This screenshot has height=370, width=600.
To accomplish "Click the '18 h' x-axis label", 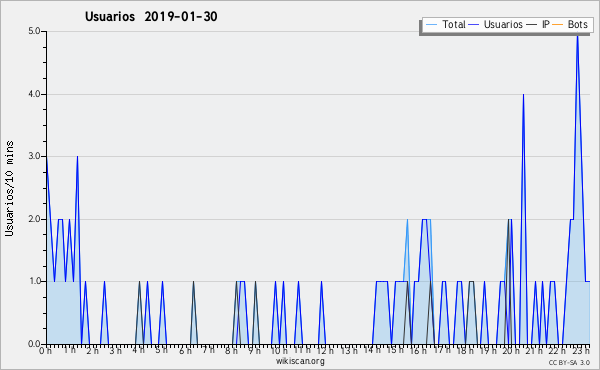I will [x=465, y=351].
